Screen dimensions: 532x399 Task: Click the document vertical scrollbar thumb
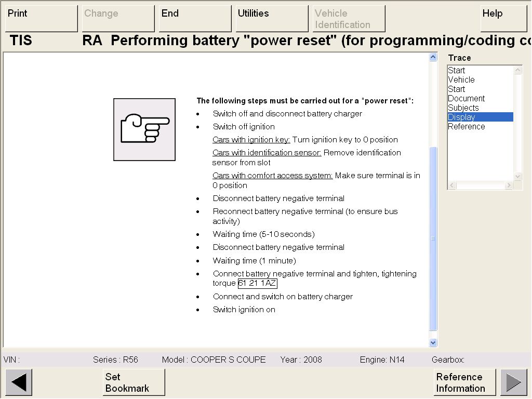coord(433,238)
